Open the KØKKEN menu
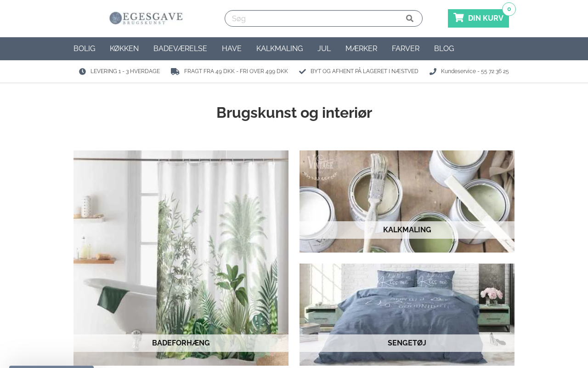This screenshot has width=588, height=368. click(x=124, y=49)
